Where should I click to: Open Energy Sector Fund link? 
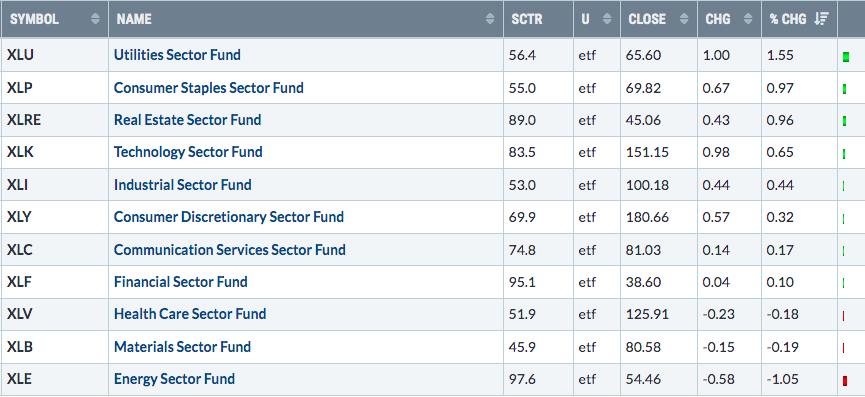click(174, 379)
